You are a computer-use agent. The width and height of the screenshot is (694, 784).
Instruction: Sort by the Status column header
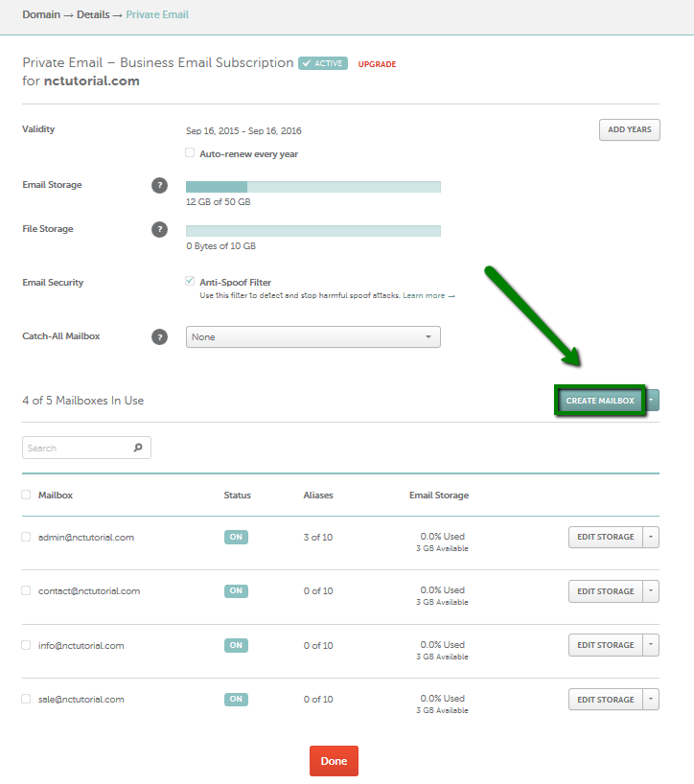[237, 495]
